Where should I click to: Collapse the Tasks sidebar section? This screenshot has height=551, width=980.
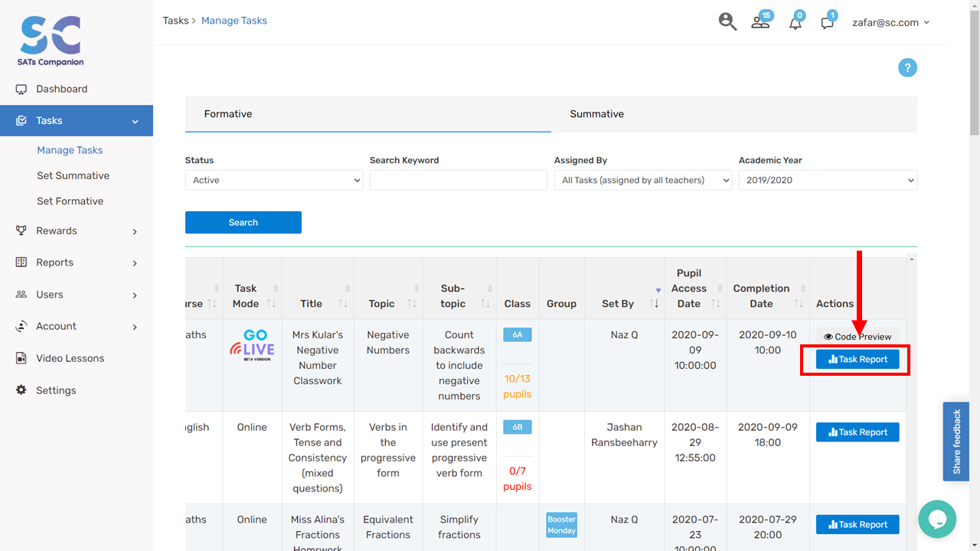coord(135,121)
